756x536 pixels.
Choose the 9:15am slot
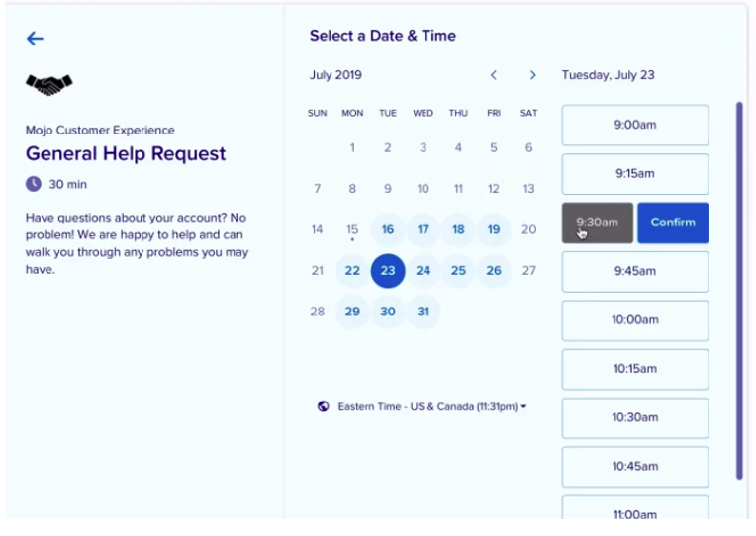tap(635, 174)
